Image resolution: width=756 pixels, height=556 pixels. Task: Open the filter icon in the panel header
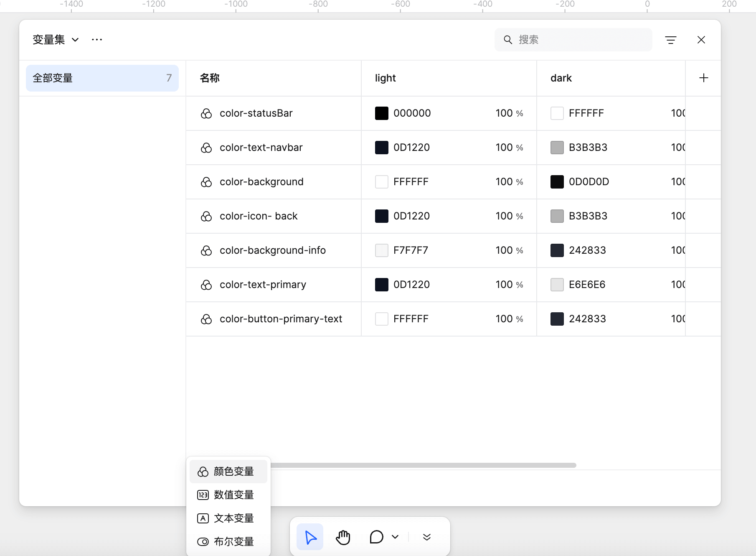pos(671,39)
